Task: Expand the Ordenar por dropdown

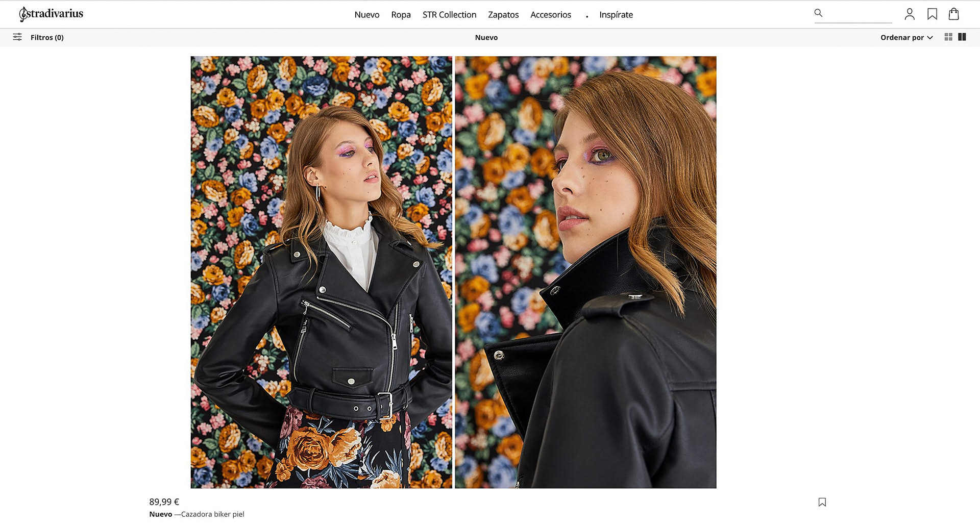Action: pyautogui.click(x=906, y=38)
